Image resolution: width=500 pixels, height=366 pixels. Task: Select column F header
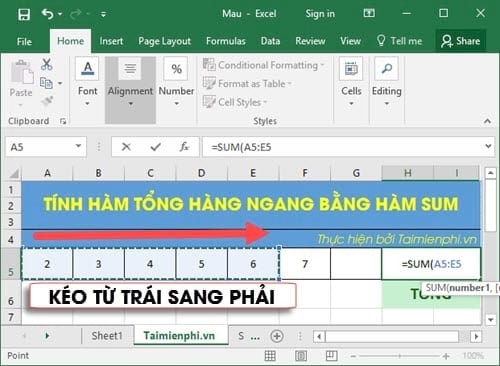(305, 173)
